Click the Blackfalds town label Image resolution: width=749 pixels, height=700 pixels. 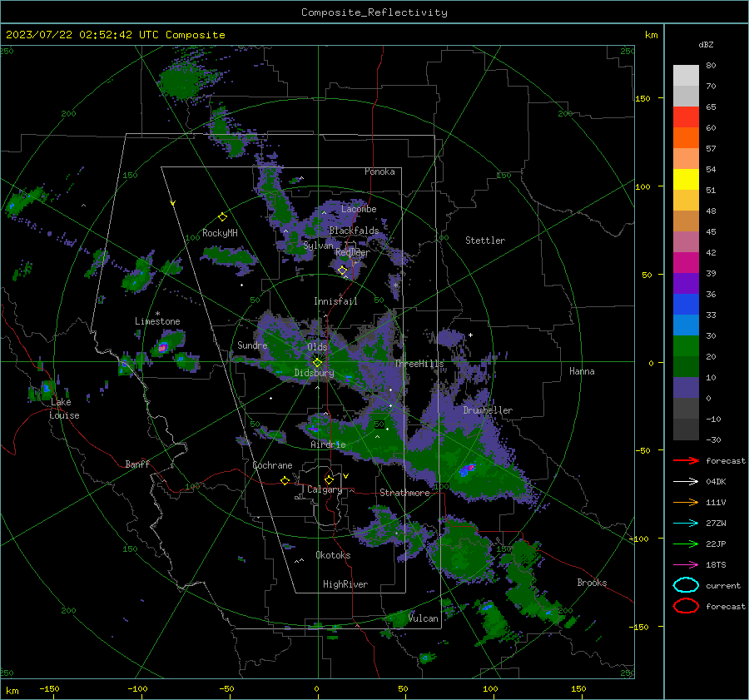[354, 231]
